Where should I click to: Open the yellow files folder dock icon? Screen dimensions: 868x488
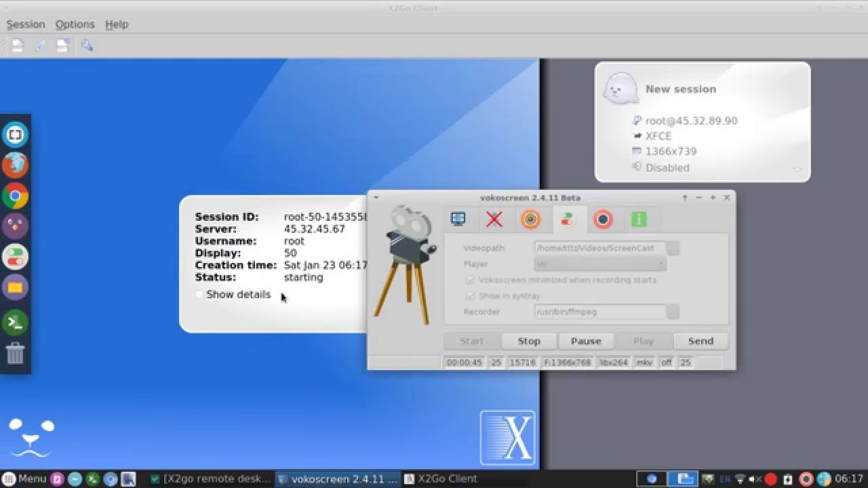coord(15,287)
